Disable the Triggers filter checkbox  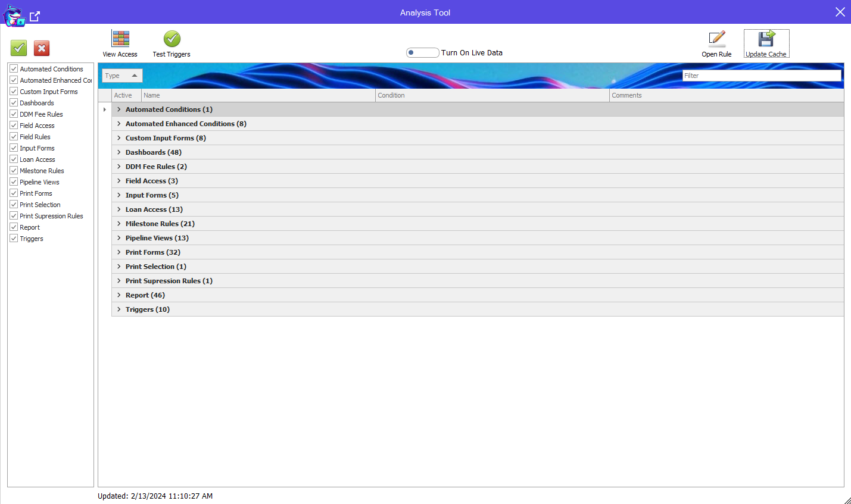point(14,239)
